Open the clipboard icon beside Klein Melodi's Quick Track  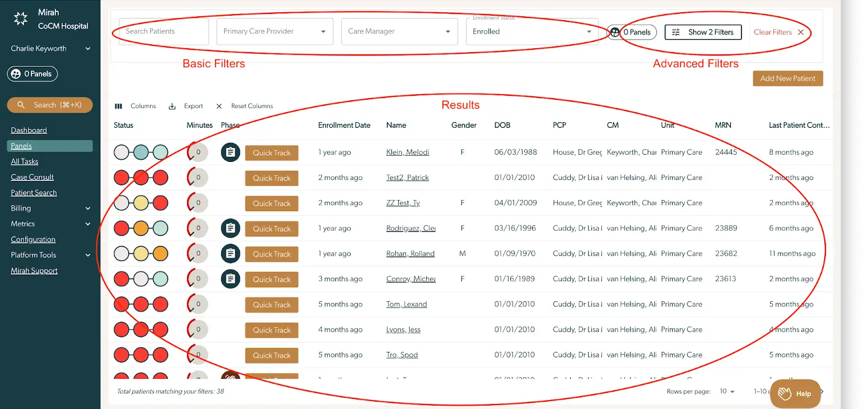pos(230,152)
